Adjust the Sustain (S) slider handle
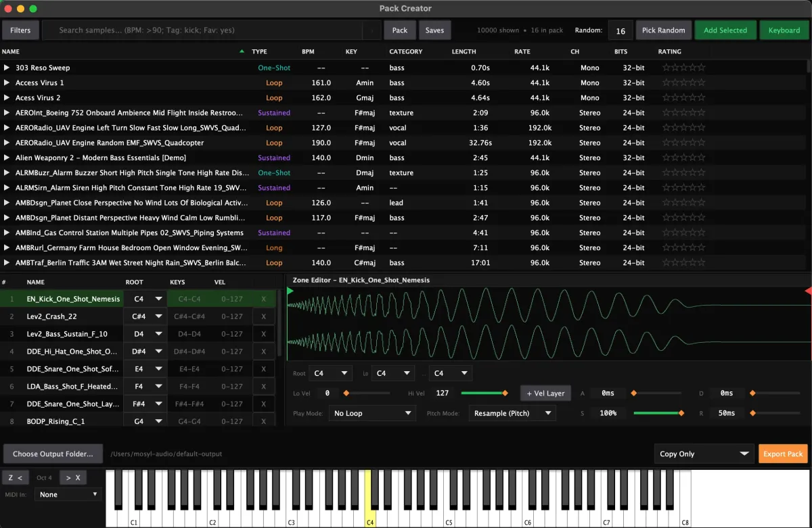Viewport: 812px width, 528px height. [681, 413]
